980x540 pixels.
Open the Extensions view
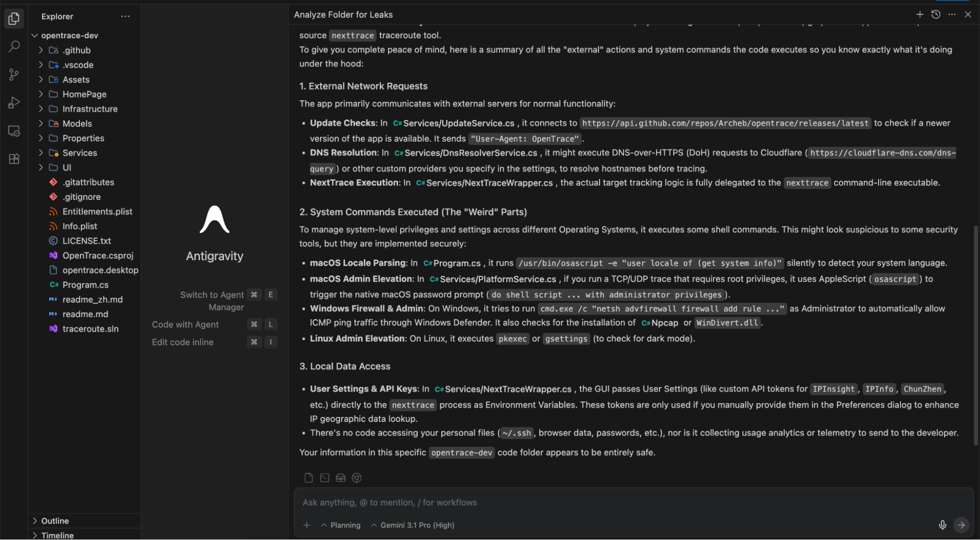[x=14, y=159]
